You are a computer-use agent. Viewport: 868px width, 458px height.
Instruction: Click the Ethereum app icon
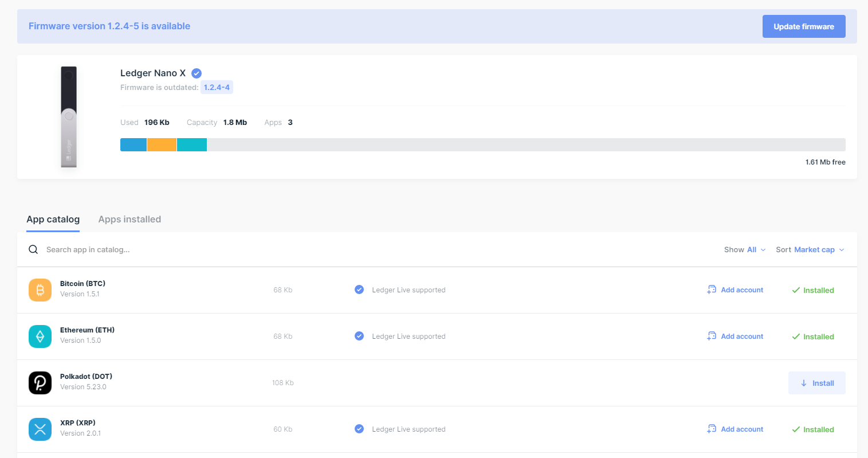(x=40, y=336)
